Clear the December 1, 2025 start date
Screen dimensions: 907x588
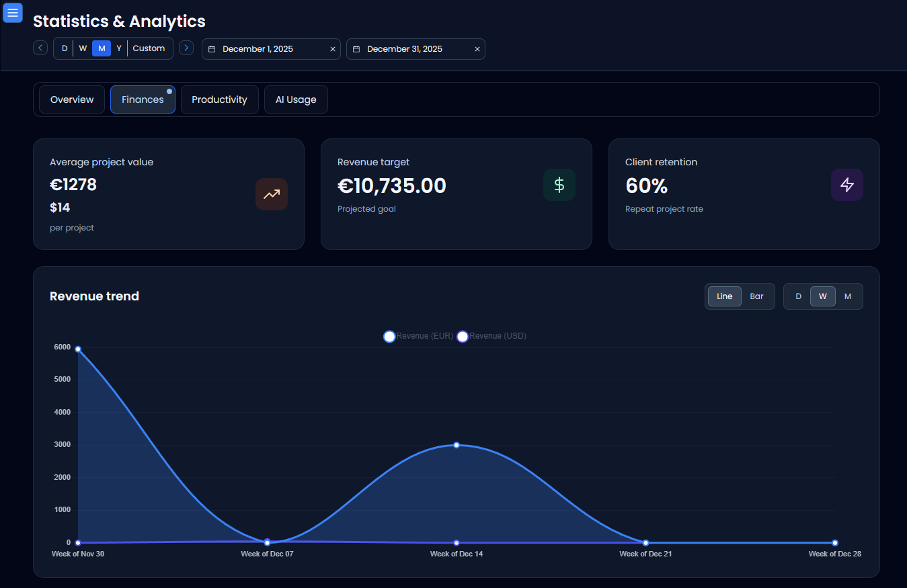(x=332, y=48)
